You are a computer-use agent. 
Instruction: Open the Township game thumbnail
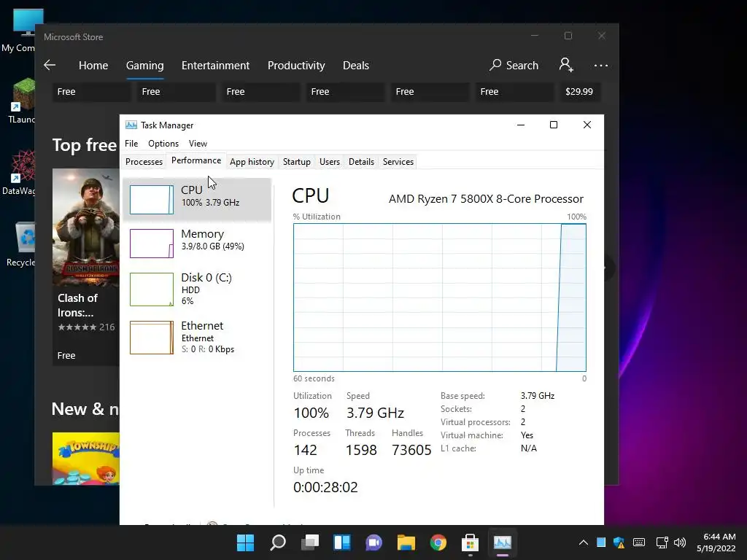(x=86, y=459)
